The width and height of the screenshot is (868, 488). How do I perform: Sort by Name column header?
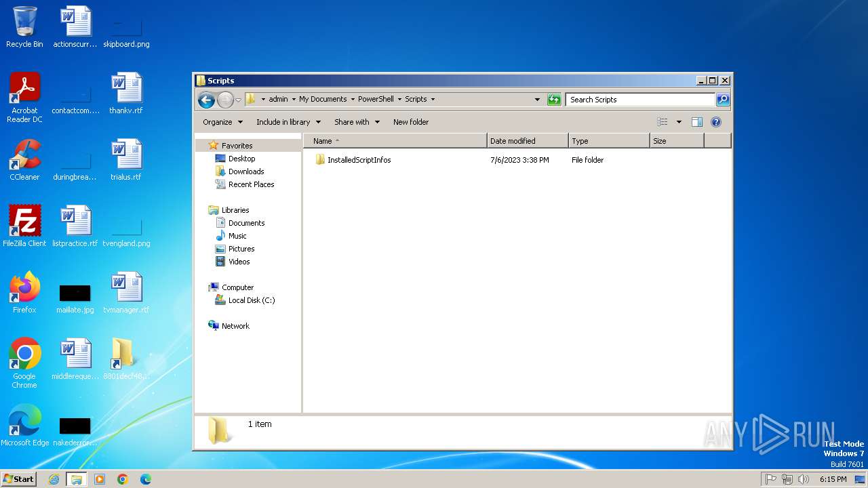click(395, 141)
